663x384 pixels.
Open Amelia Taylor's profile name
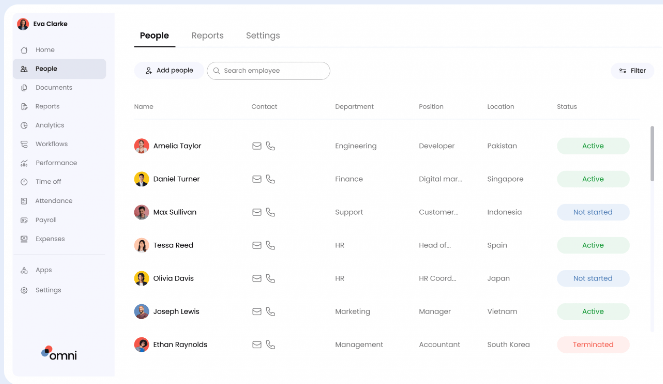(x=177, y=146)
